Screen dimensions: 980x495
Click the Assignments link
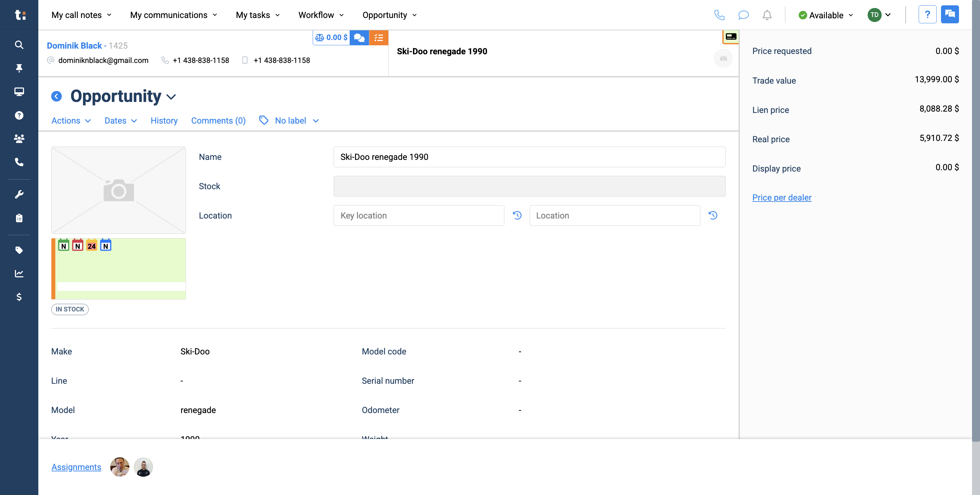(x=76, y=467)
